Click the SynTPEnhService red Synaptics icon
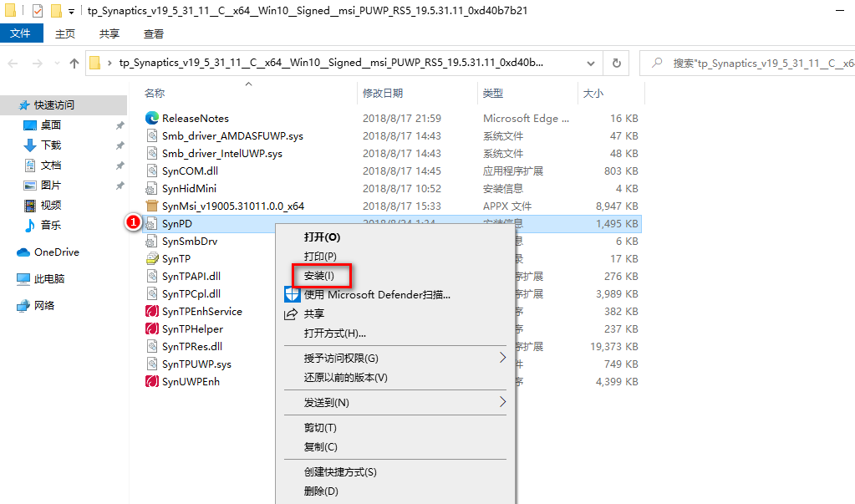 pyautogui.click(x=151, y=311)
